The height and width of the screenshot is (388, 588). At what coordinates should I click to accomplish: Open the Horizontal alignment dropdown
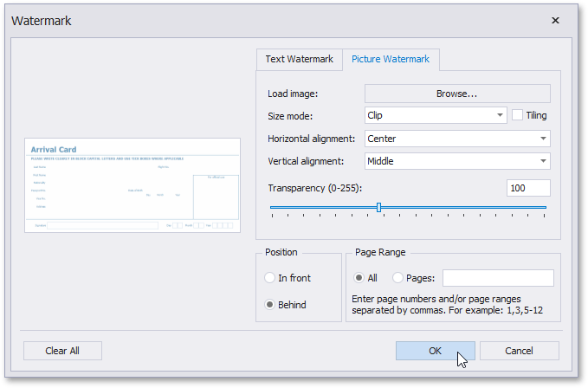[543, 138]
